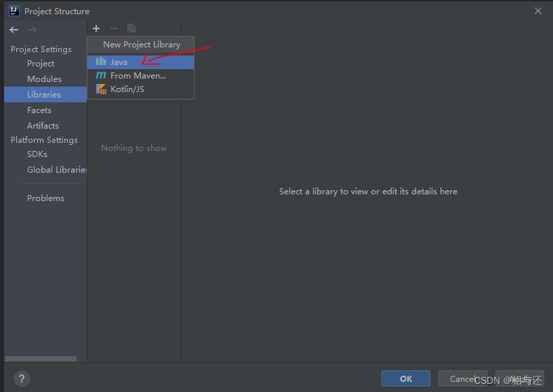Image resolution: width=553 pixels, height=392 pixels.
Task: Click the Select a library hint text
Action: [x=368, y=192]
